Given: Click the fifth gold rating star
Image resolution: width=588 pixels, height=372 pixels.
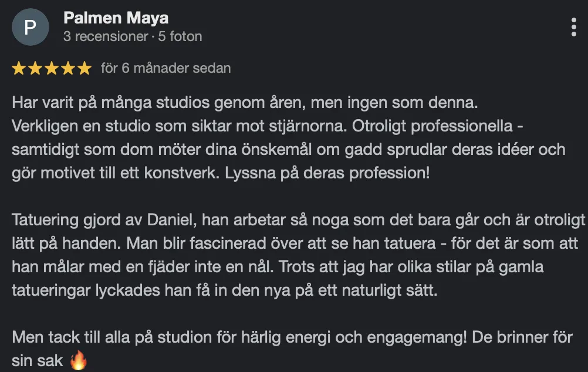Looking at the screenshot, I should (85, 68).
